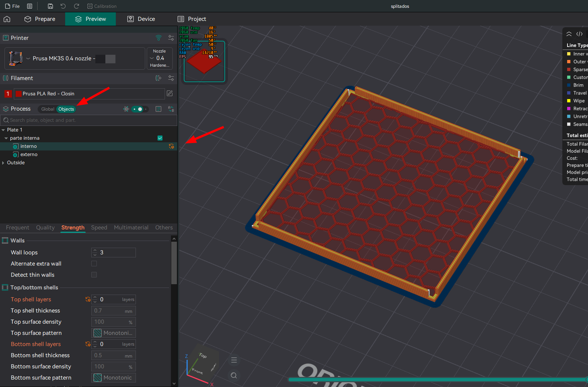Reset Bottom shell layers to default
588x387 pixels.
(88, 344)
